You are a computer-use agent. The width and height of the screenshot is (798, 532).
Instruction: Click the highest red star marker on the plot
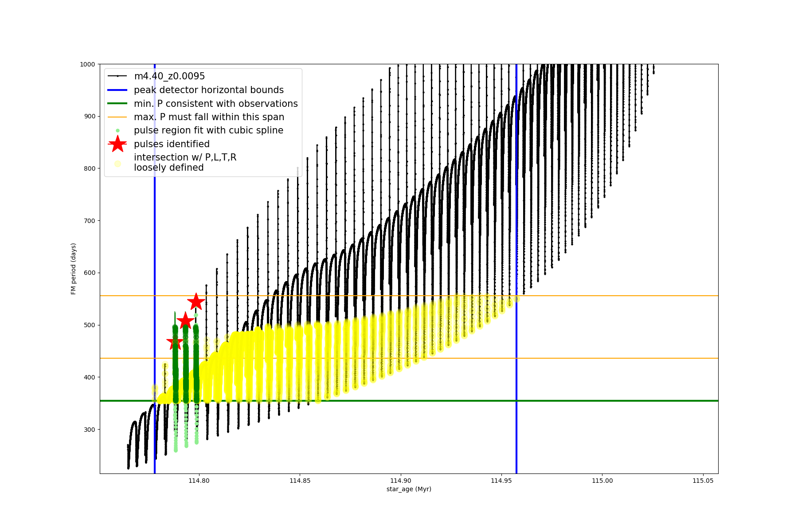(196, 302)
